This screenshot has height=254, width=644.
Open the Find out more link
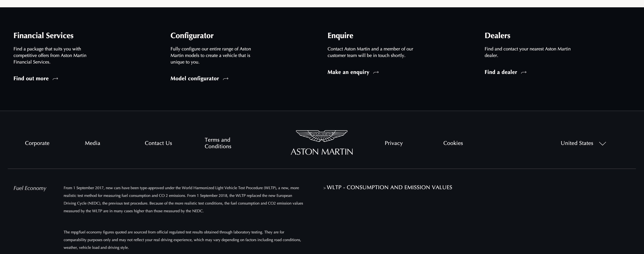click(x=36, y=79)
